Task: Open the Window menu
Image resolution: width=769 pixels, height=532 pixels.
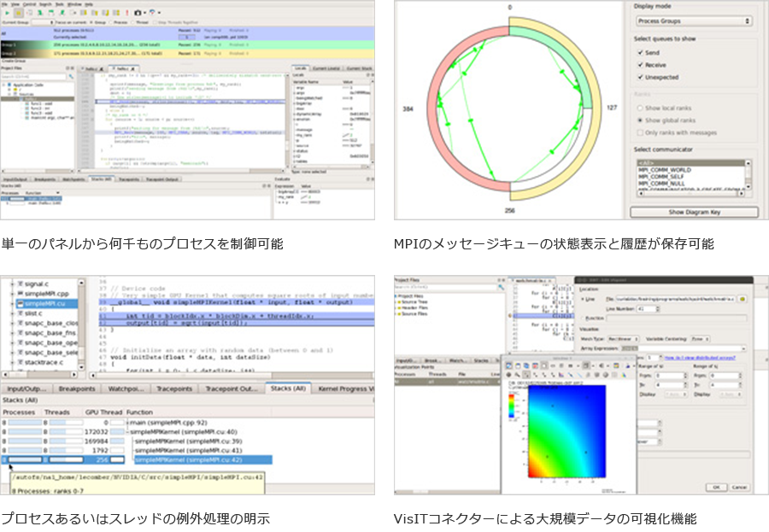Action: [74, 4]
